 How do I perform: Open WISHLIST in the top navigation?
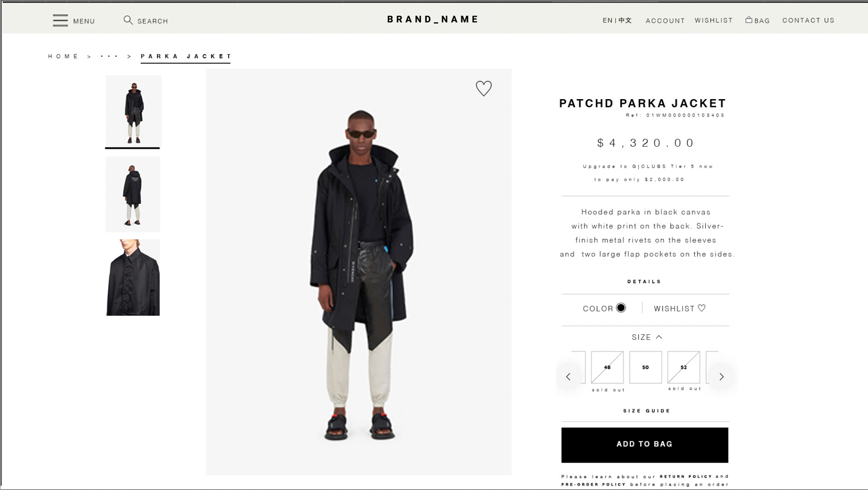click(714, 20)
